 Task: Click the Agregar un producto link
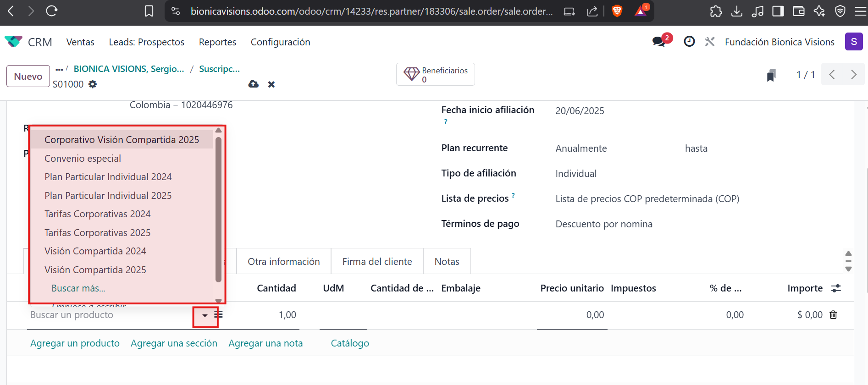tap(75, 343)
